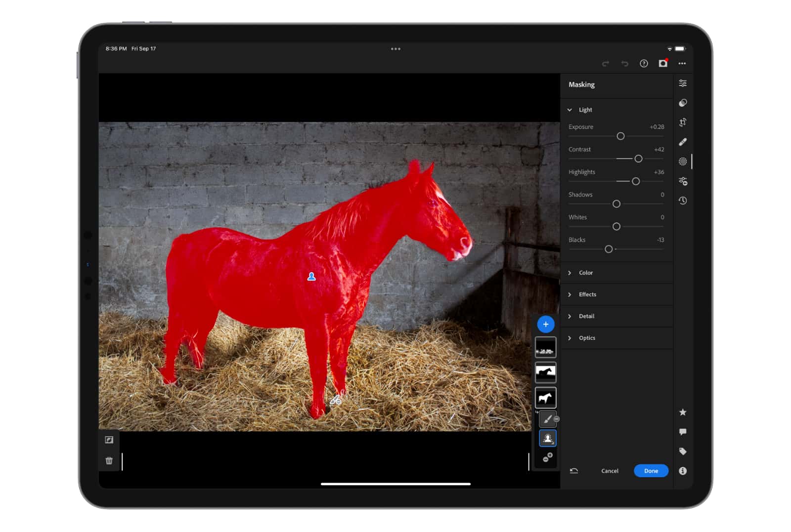The image size is (791, 532).
Task: Collapse the Light section
Action: pyautogui.click(x=570, y=110)
